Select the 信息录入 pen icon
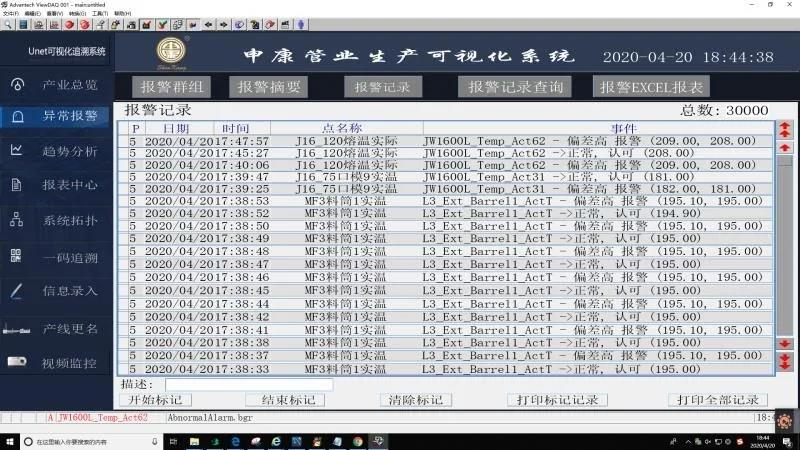This screenshot has height=450, width=800. tap(17, 292)
